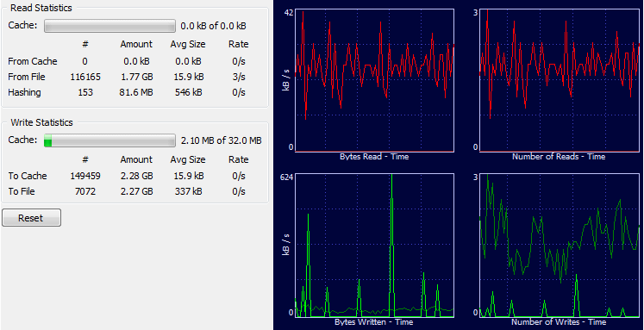Click the 624 axis label on Bytes Written graph

[286, 177]
